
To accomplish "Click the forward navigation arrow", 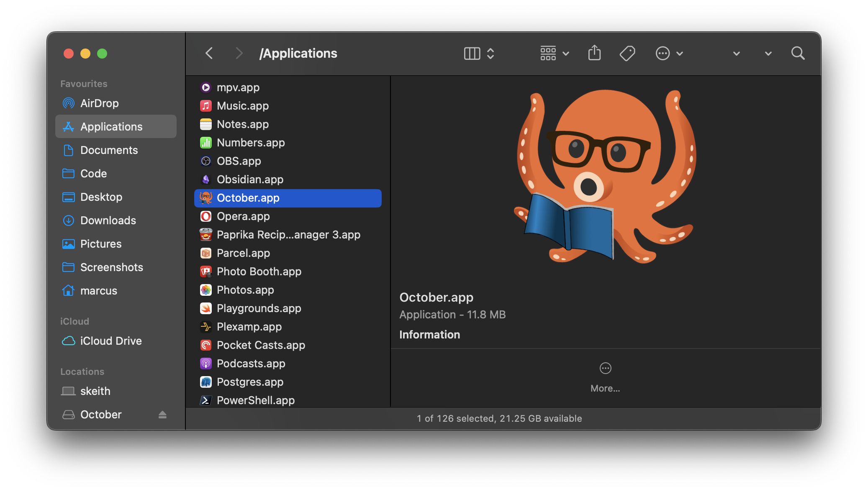I will pos(239,53).
